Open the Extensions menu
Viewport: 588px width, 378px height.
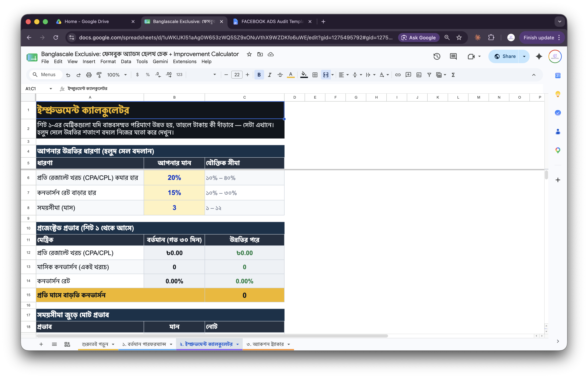[x=185, y=62]
